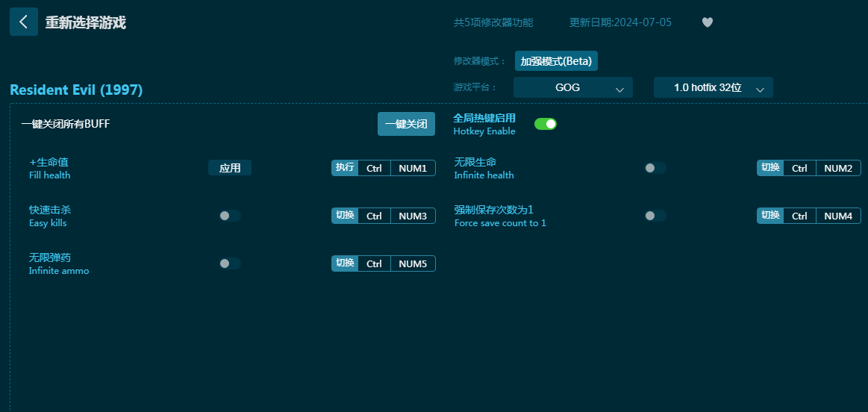Click the 游戏平台 label
The height and width of the screenshot is (412, 868).
pos(475,87)
